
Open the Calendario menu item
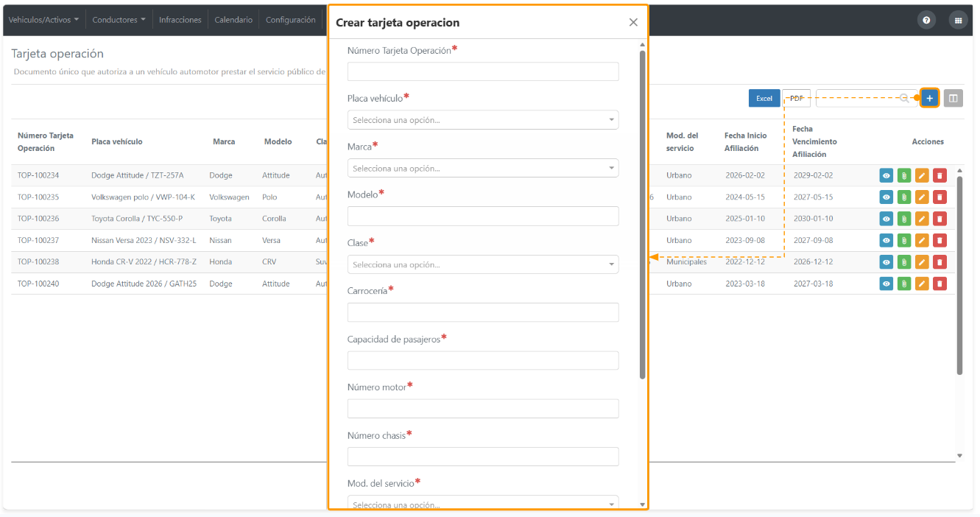pyautogui.click(x=233, y=20)
